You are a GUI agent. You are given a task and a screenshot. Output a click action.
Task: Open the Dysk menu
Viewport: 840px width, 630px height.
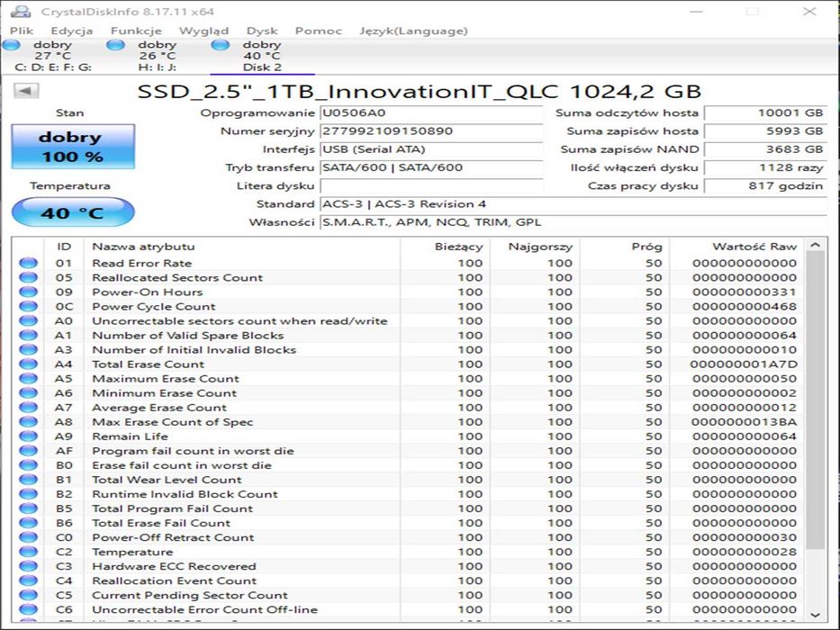click(262, 31)
